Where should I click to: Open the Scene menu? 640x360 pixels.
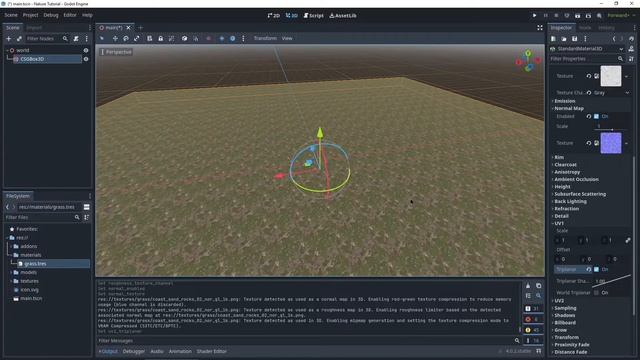[11, 15]
